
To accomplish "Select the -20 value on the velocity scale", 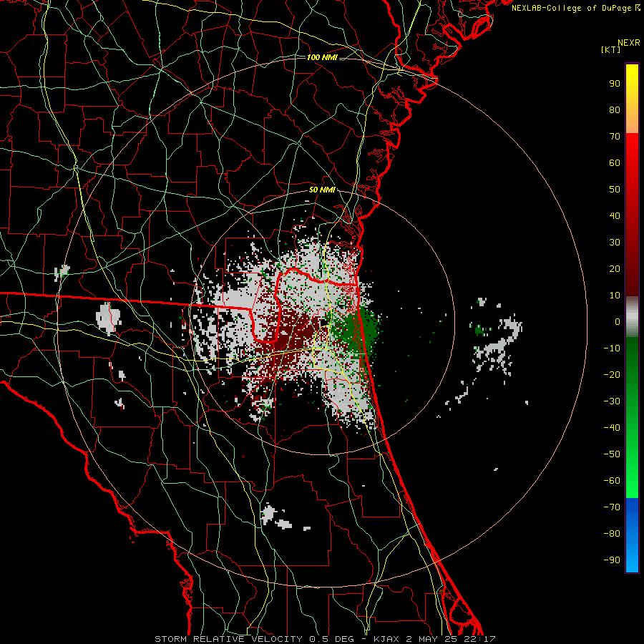I will pos(612,374).
